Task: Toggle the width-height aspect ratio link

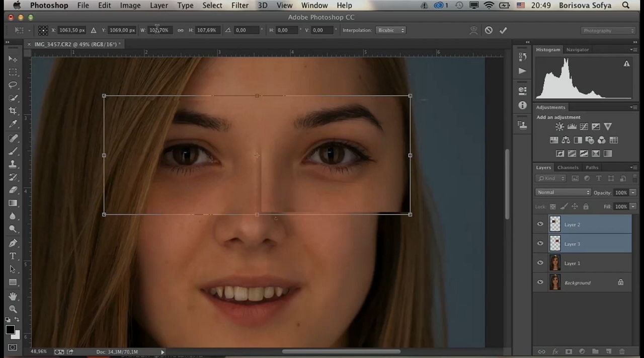Action: [180, 30]
